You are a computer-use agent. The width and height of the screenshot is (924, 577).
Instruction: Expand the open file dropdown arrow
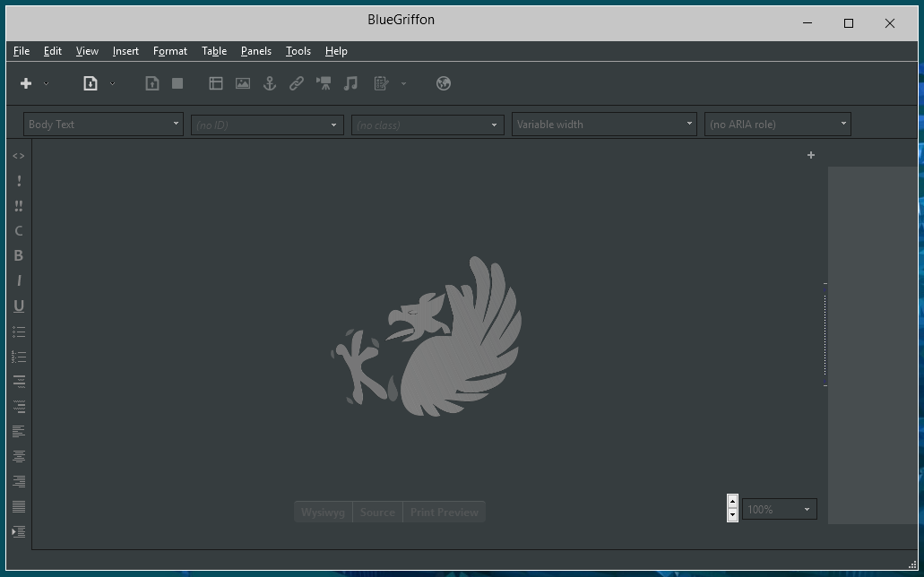[x=113, y=83]
